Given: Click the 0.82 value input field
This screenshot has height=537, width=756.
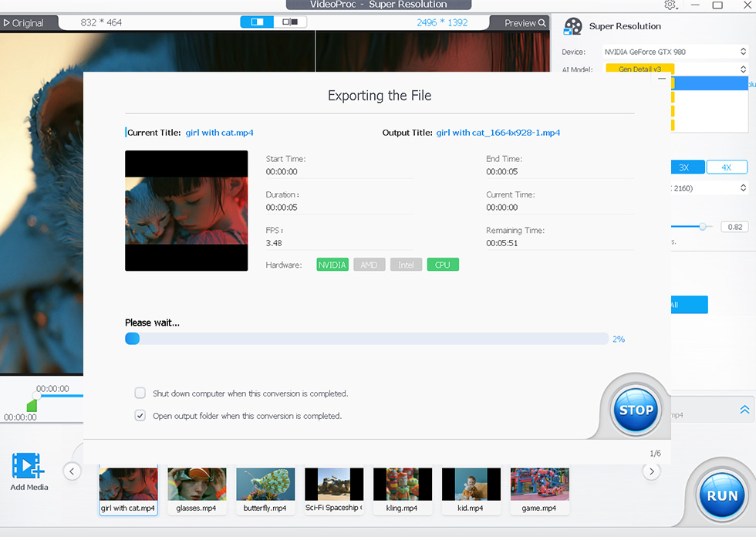Looking at the screenshot, I should click(x=734, y=227).
